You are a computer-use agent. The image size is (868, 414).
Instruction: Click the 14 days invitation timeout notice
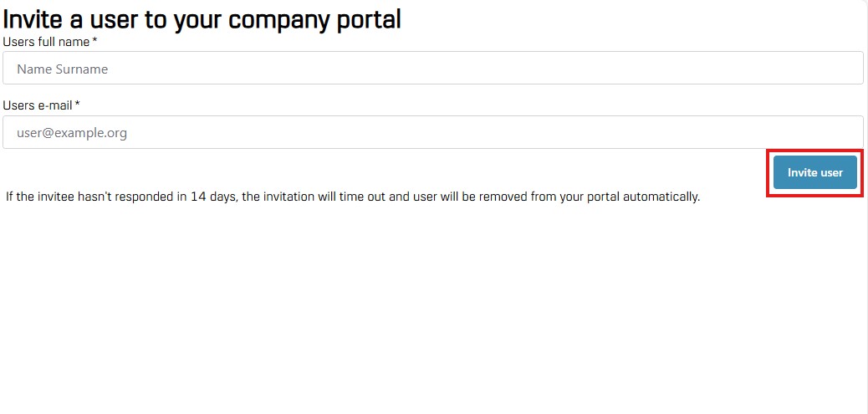click(352, 197)
